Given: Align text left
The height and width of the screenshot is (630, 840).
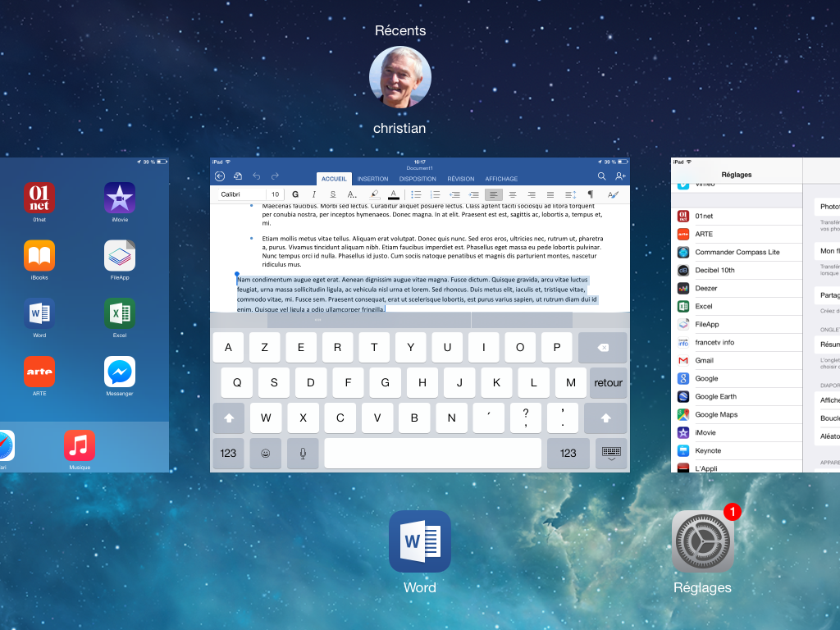Looking at the screenshot, I should [493, 194].
